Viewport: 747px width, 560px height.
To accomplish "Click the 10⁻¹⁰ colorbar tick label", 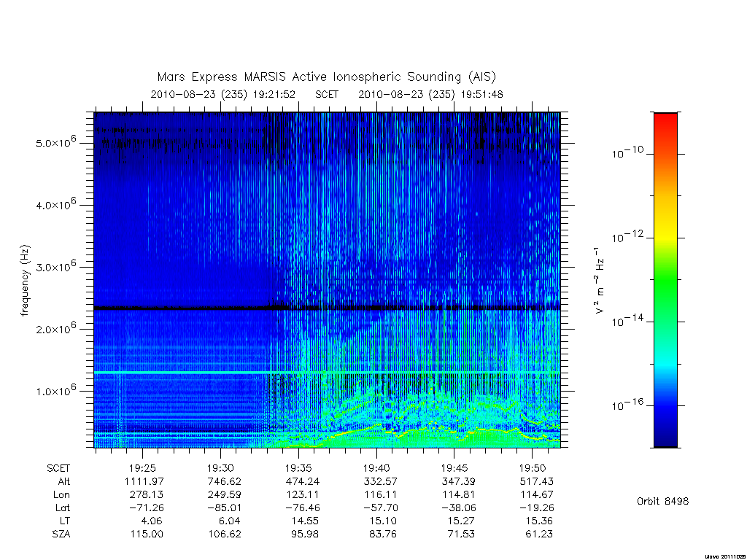I will coord(628,152).
